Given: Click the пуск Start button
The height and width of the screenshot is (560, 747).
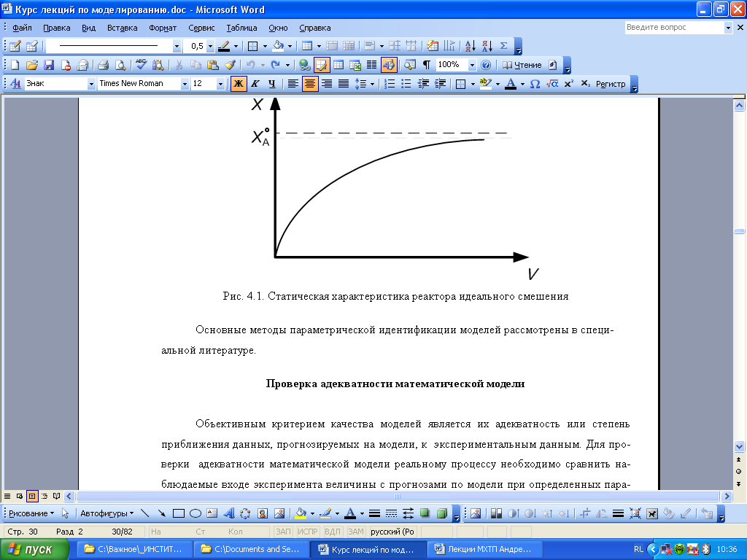Looking at the screenshot, I should [x=35, y=550].
